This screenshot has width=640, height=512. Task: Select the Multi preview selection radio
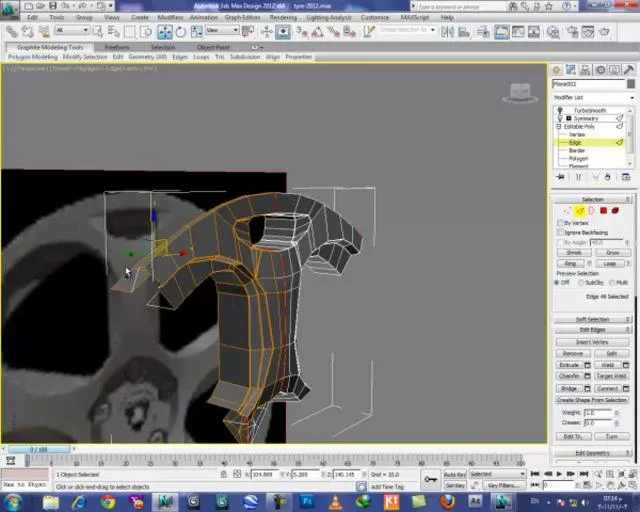[612, 283]
